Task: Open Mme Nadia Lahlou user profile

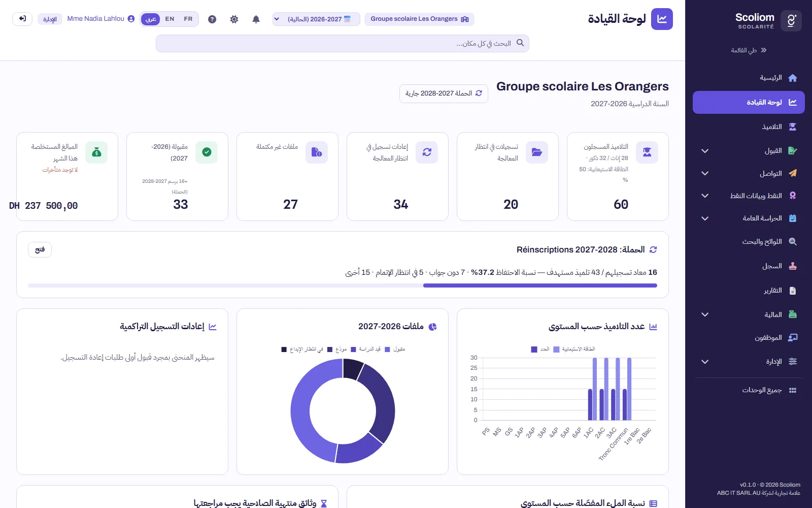Action: (x=100, y=19)
